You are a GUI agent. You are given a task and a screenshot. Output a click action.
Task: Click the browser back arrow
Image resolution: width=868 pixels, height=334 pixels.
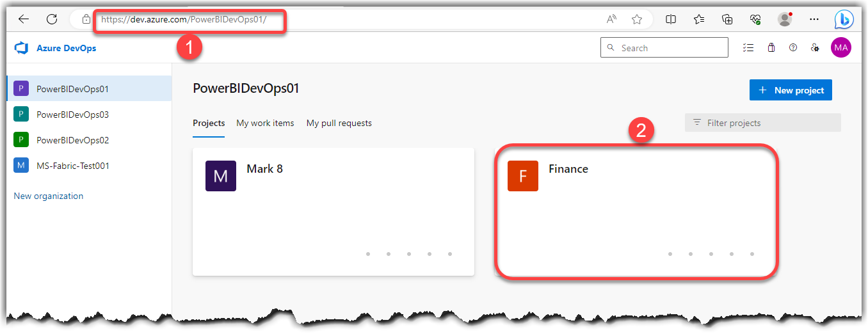pos(24,19)
